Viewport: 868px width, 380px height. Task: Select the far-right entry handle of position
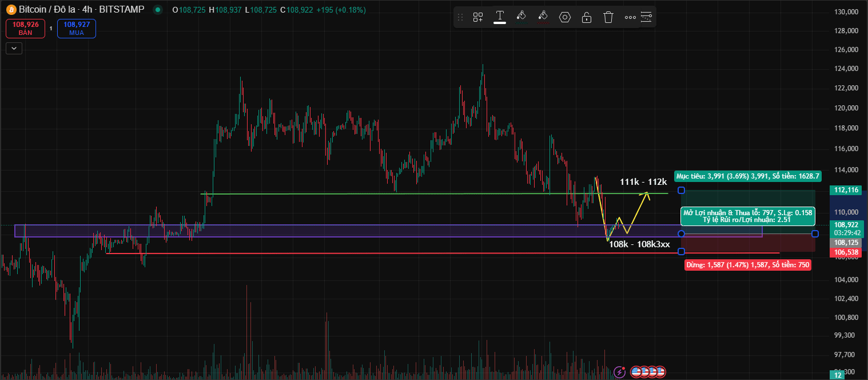815,233
